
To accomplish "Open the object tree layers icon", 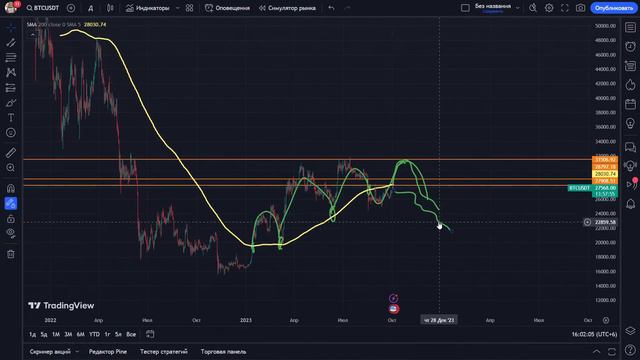I will tap(631, 331).
